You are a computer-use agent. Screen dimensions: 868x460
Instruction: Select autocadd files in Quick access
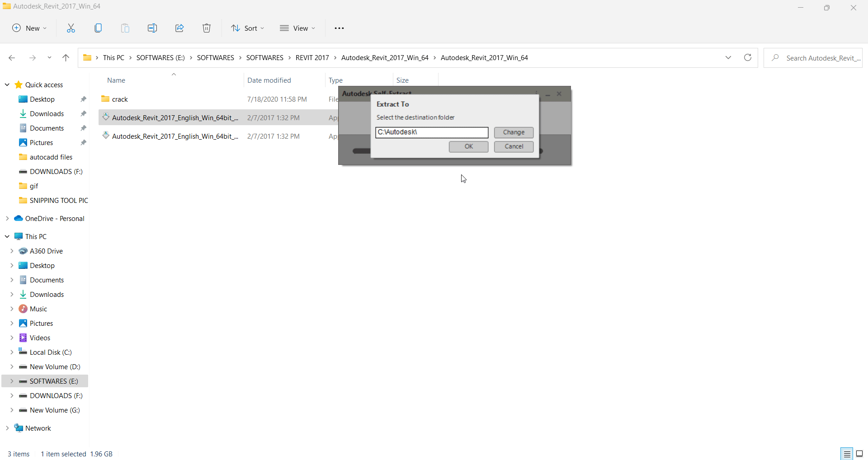[x=51, y=157]
